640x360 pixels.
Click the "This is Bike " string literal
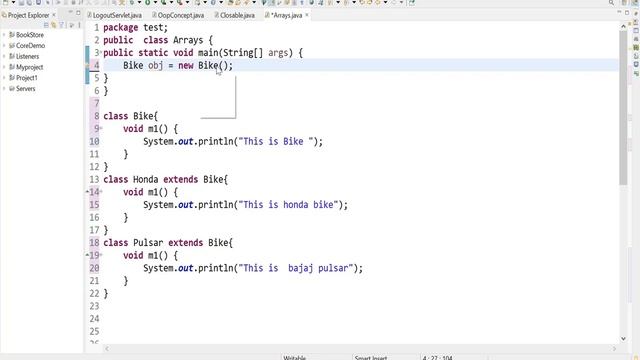tap(276, 141)
